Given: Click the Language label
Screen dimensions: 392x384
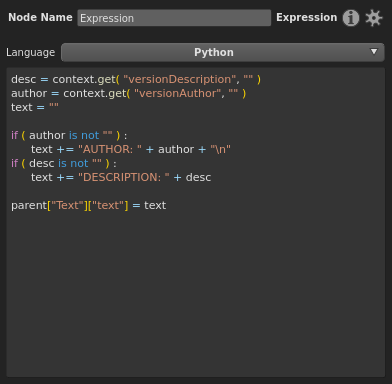Looking at the screenshot, I should 31,52.
